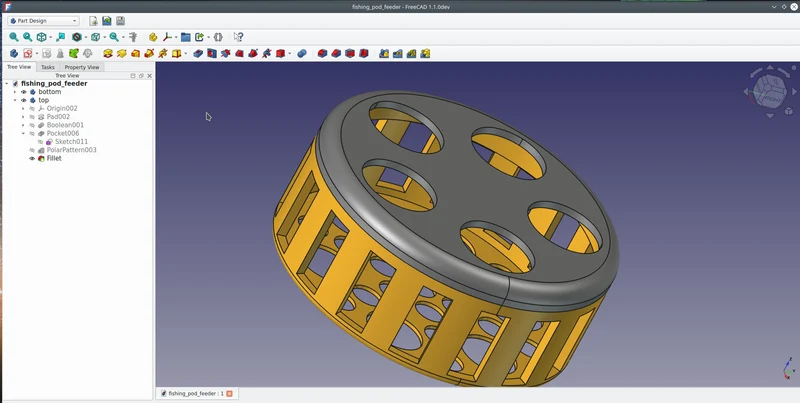800x403 pixels.
Task: Click the Fit Selection view icon
Action: (28, 37)
